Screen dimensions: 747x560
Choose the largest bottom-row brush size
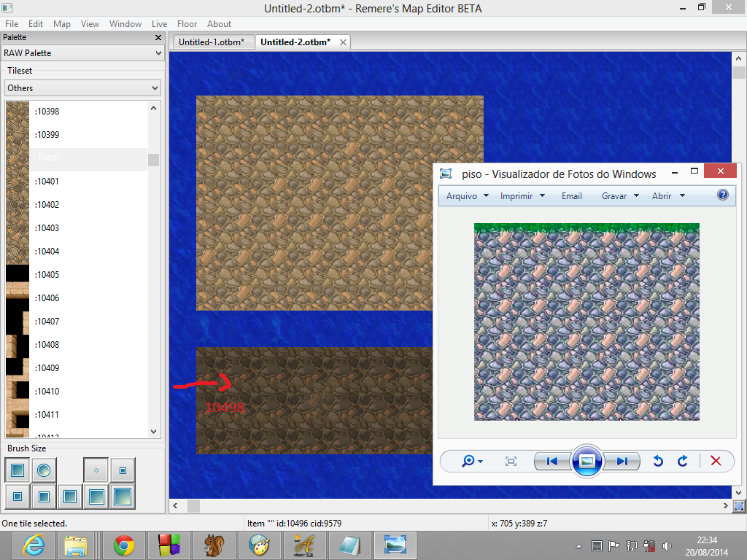point(123,497)
